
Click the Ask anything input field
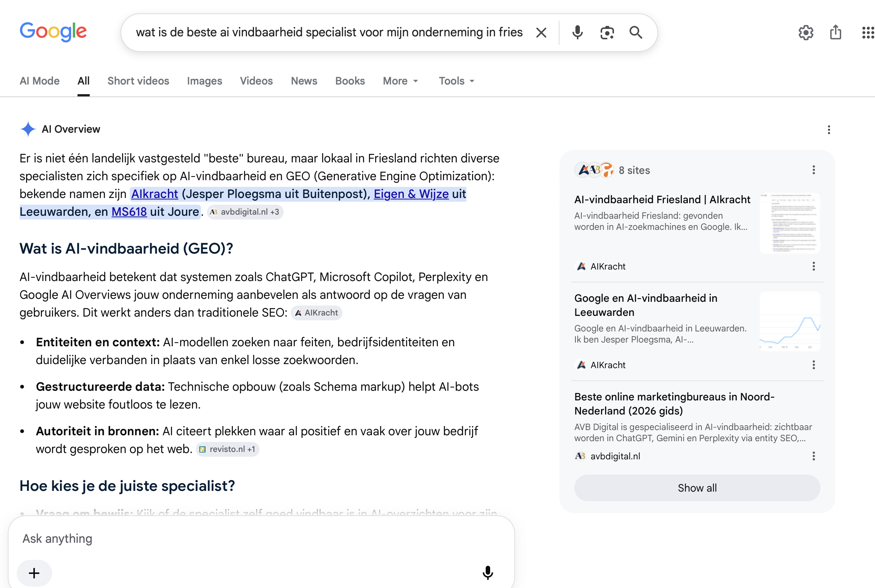click(x=261, y=539)
